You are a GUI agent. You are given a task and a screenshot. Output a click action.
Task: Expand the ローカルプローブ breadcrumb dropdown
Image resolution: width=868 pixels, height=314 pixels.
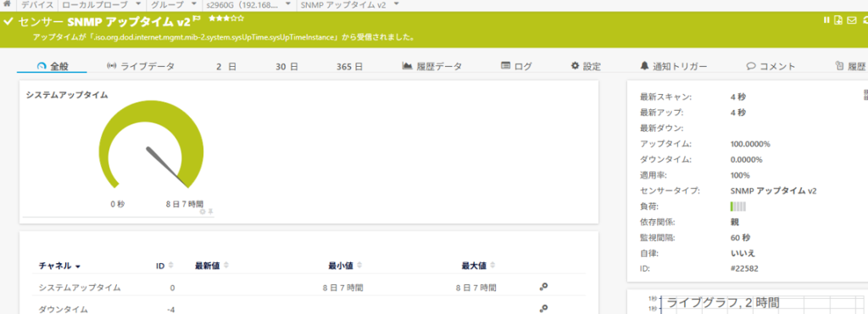pyautogui.click(x=138, y=4)
